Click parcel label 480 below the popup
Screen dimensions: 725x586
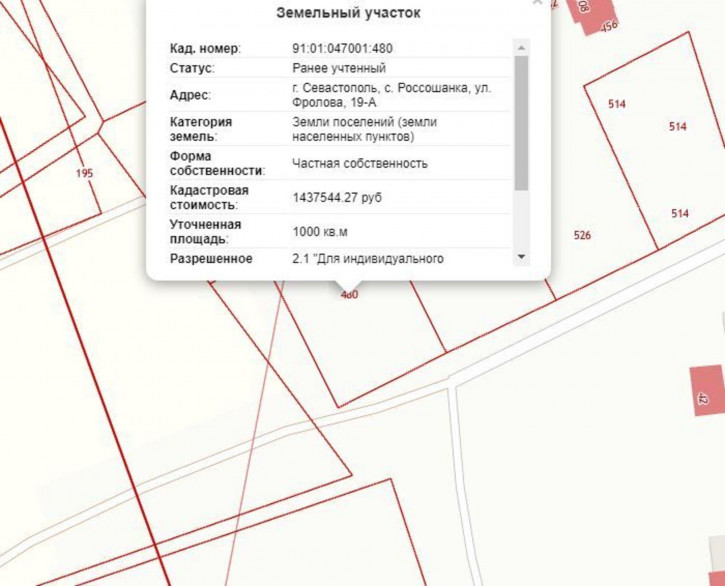[349, 294]
